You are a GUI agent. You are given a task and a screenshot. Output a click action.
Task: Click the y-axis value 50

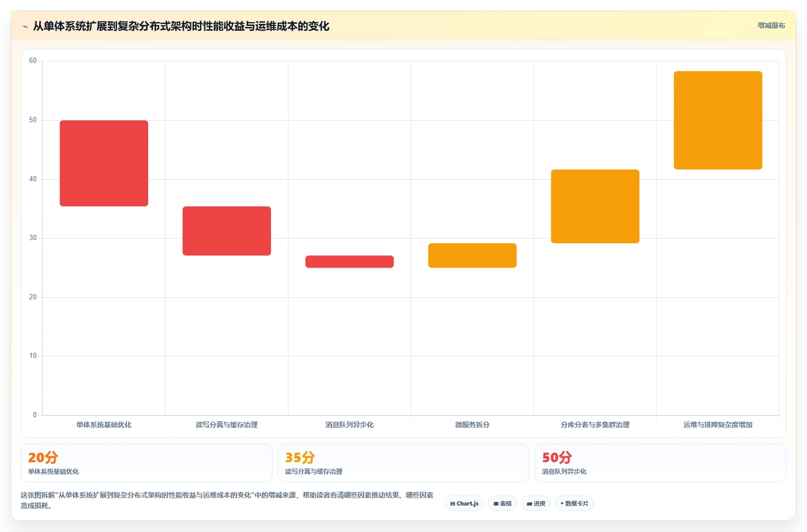pos(33,120)
